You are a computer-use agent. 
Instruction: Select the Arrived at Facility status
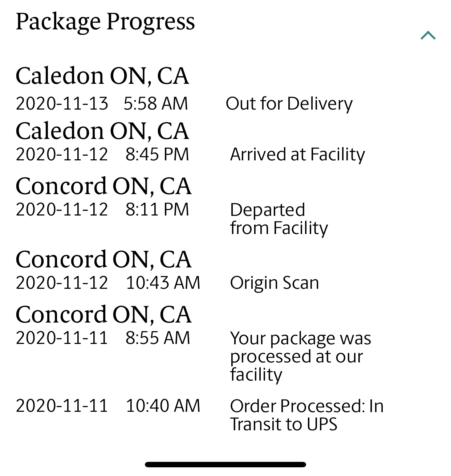point(297,155)
